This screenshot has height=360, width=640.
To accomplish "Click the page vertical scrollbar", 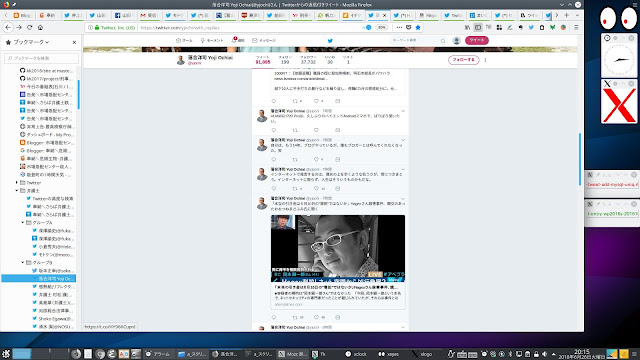I will (x=580, y=159).
